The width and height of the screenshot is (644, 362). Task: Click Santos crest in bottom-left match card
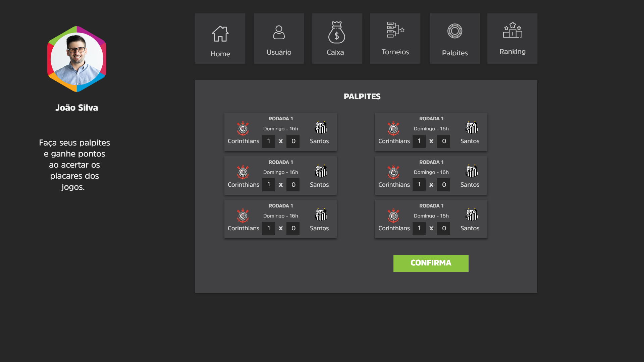point(321,215)
